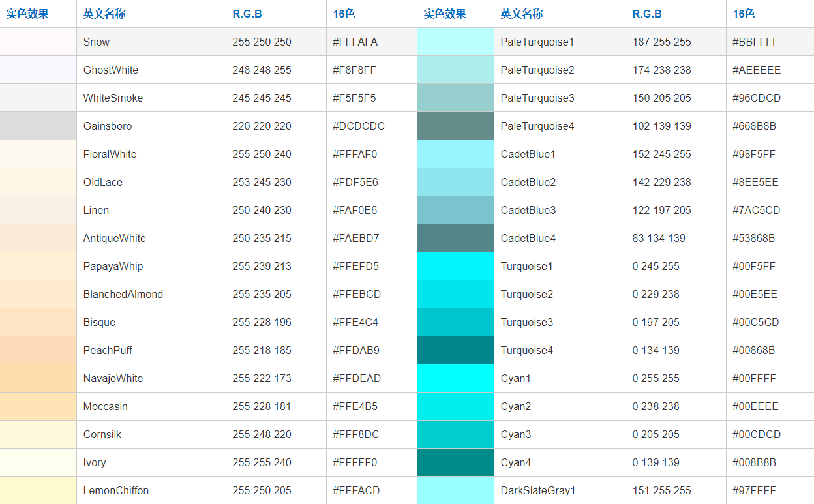
Task: Click the 'DarkSlateGray1' name cell
Action: point(560,490)
